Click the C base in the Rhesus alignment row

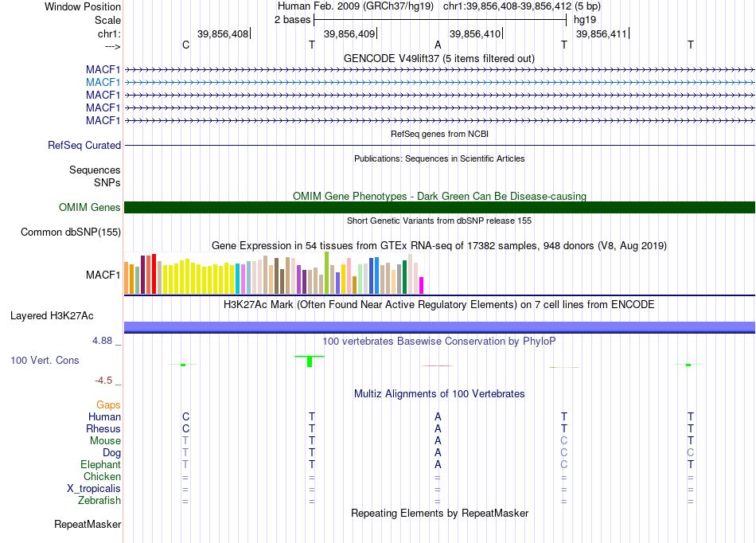[x=186, y=428]
